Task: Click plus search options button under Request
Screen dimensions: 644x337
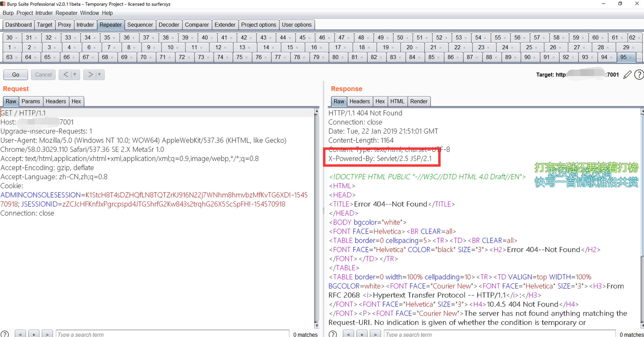Action: coord(34,334)
